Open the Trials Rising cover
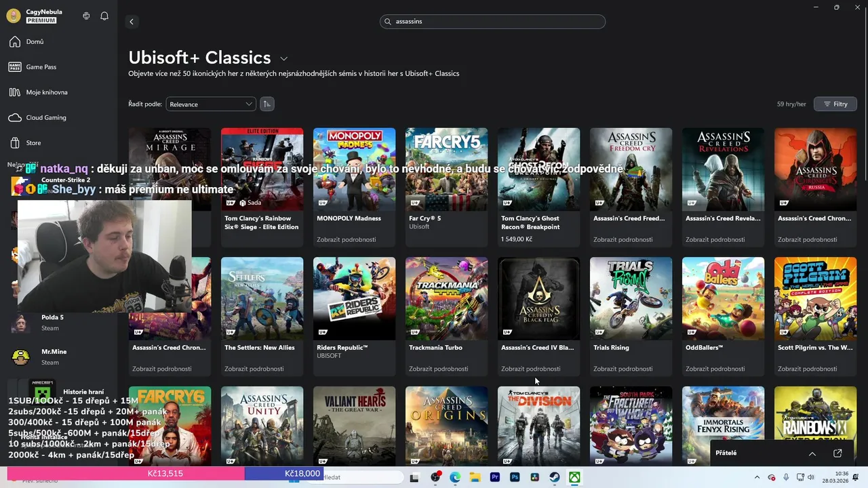The width and height of the screenshot is (868, 488). [631, 298]
